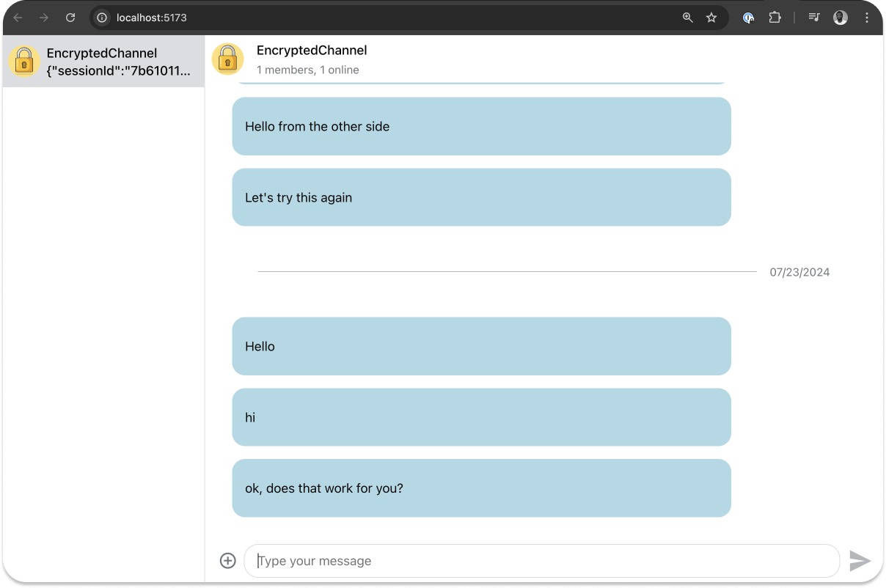Open the media controls icon in the toolbar
886x588 pixels.
814,18
